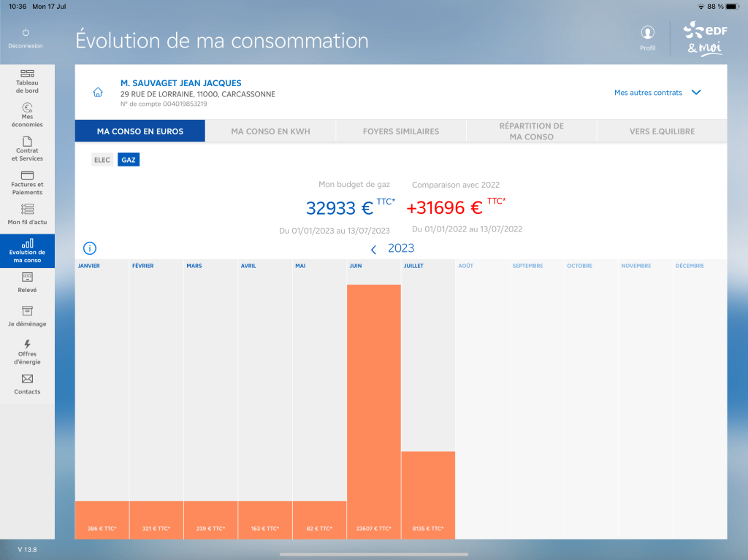The height and width of the screenshot is (560, 748).
Task: Open the Tableau de bord dashboard icon
Action: [x=27, y=74]
